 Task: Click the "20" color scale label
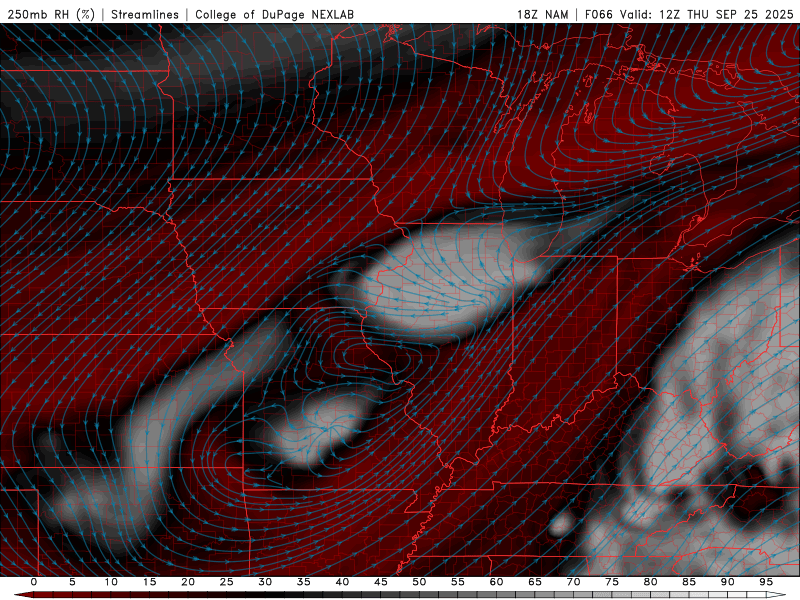click(x=188, y=582)
